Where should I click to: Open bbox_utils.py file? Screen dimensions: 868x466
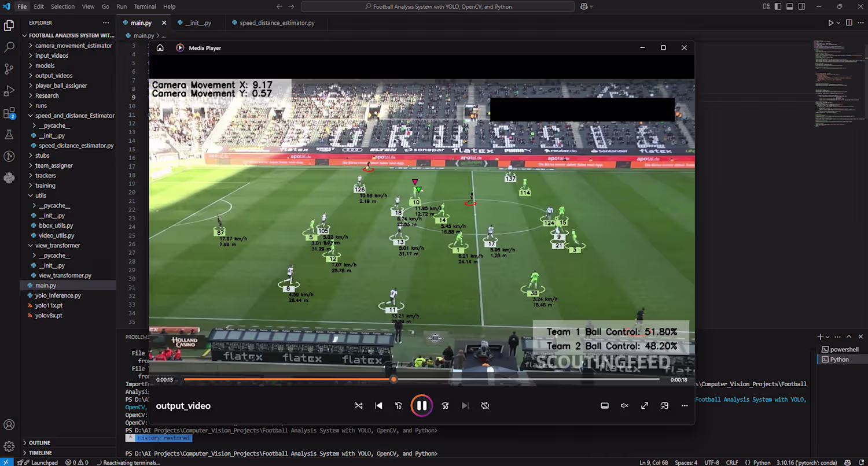(56, 225)
